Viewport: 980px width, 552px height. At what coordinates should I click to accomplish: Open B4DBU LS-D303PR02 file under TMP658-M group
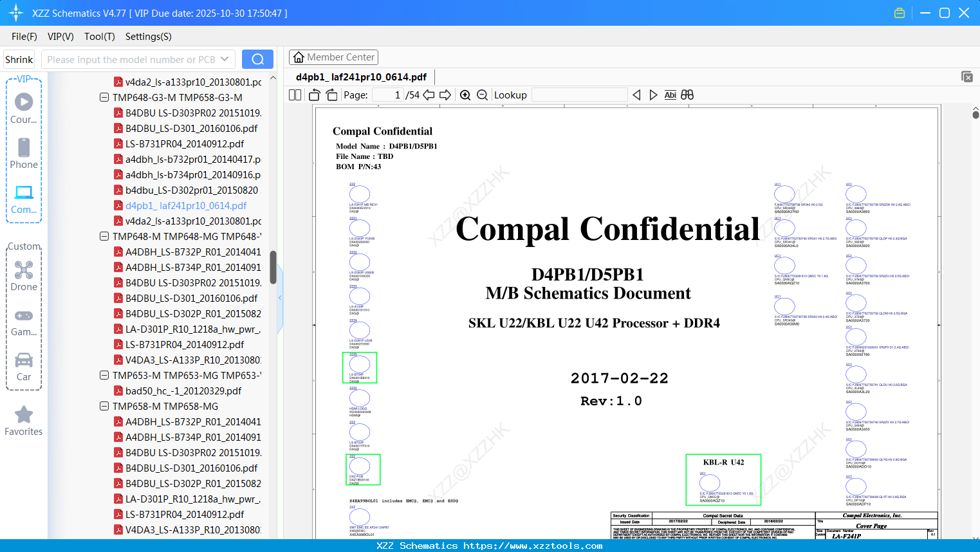click(188, 452)
